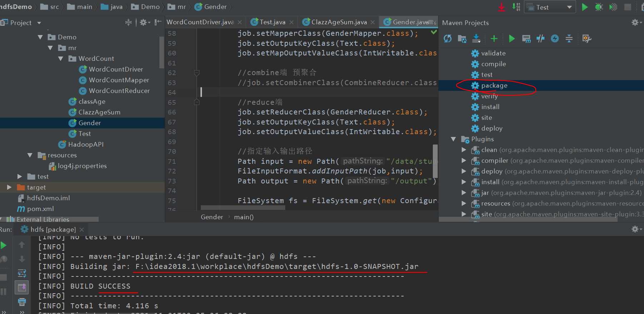Viewport: 644px width, 314px height.
Task: Open the Test run configuration dropdown
Action: pos(550,7)
